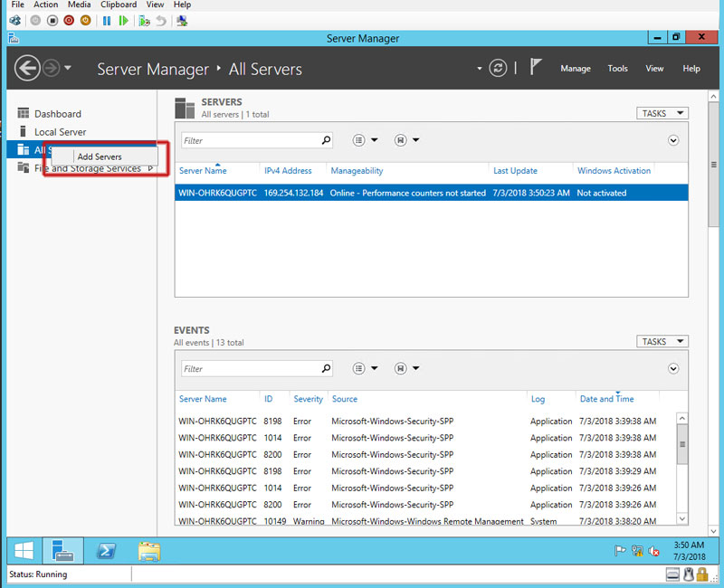Select Local Server in the sidebar
The image size is (724, 588).
[x=60, y=132]
